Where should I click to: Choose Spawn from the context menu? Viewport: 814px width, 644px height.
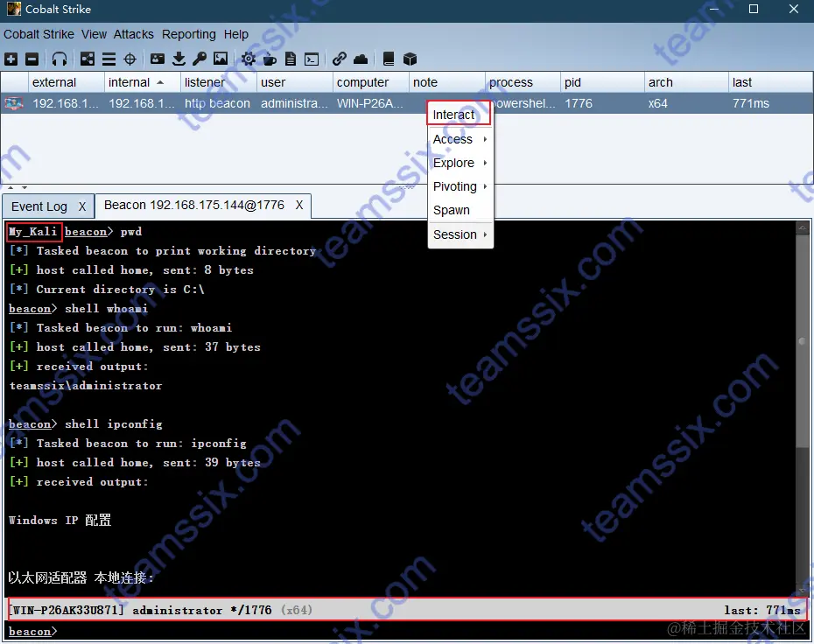tap(460, 210)
